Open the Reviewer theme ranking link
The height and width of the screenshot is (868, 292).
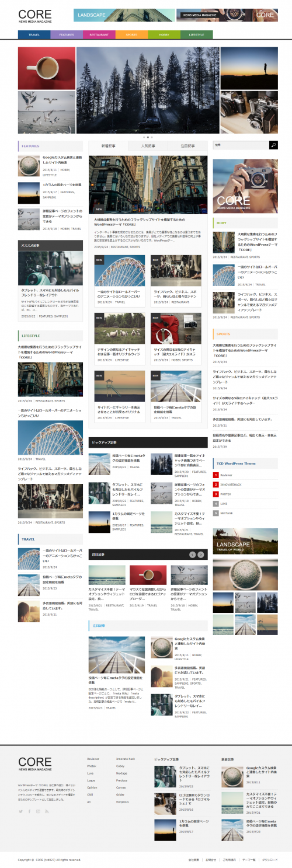coord(226,476)
